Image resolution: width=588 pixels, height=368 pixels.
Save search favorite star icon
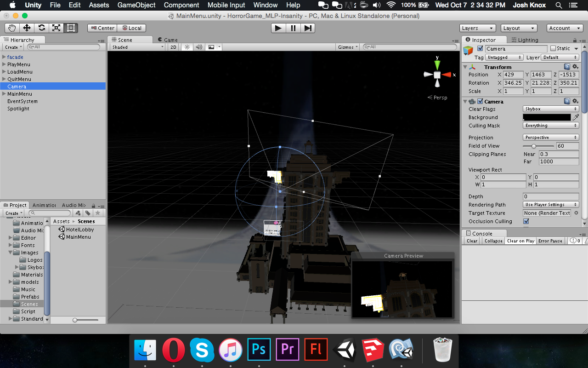(98, 213)
